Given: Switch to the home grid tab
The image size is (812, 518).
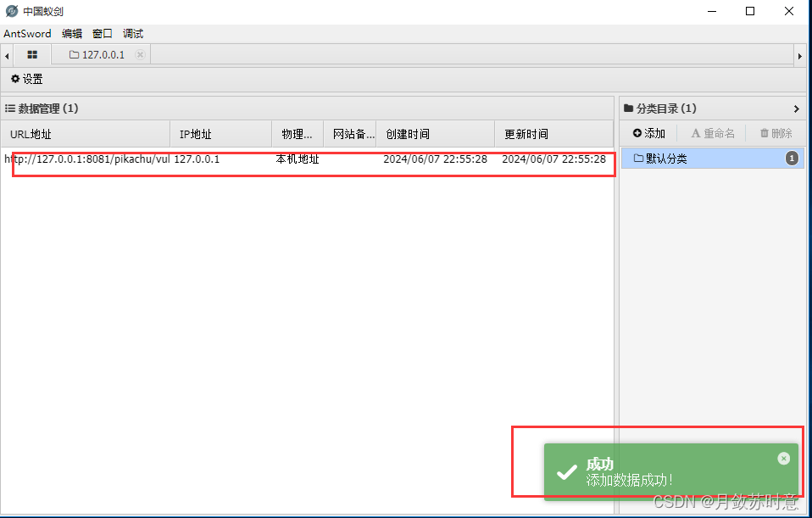Looking at the screenshot, I should (x=32, y=54).
